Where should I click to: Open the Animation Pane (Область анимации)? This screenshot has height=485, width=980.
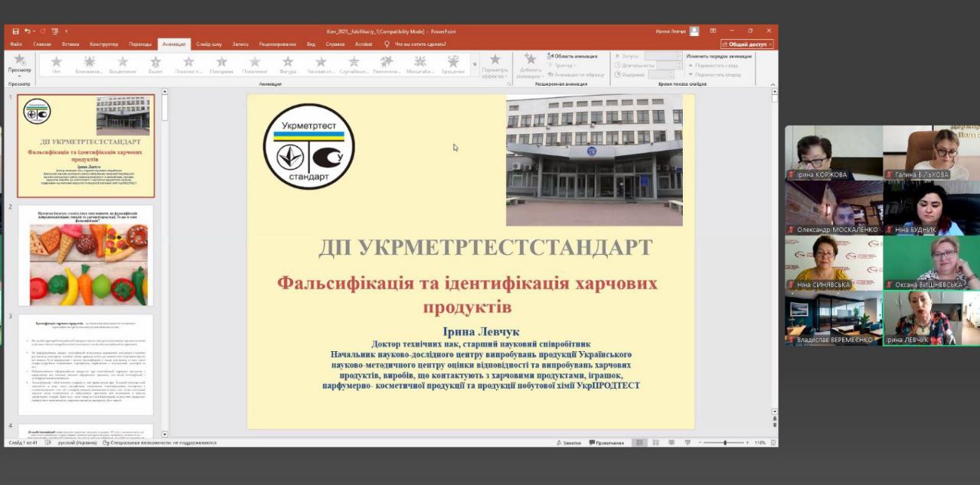573,56
